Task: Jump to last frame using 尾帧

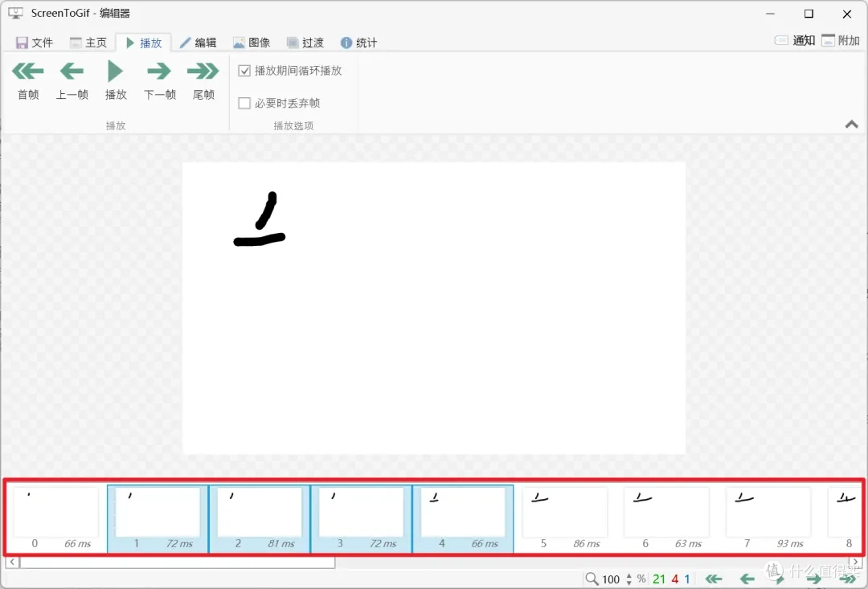Action: [x=203, y=80]
